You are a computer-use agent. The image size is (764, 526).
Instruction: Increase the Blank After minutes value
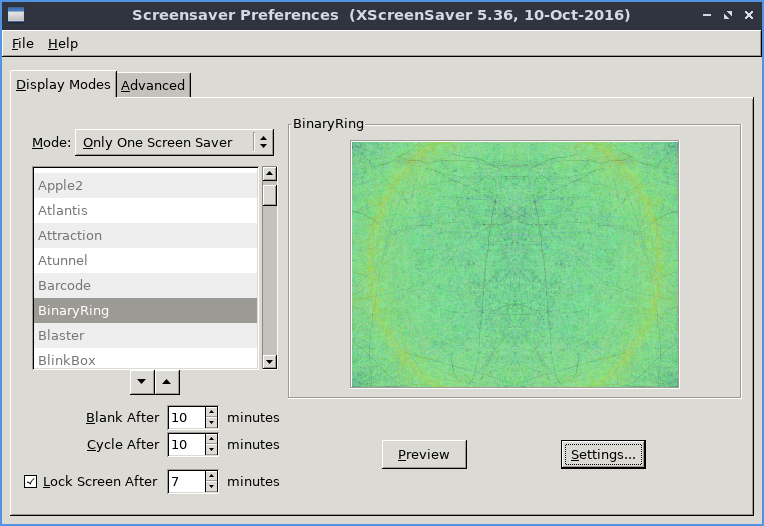tap(211, 412)
